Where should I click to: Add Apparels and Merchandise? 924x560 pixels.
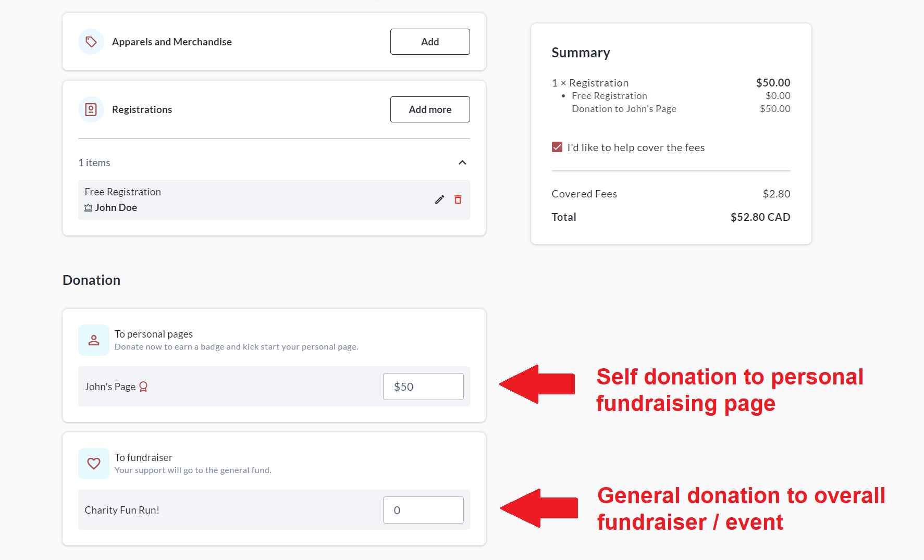430,42
